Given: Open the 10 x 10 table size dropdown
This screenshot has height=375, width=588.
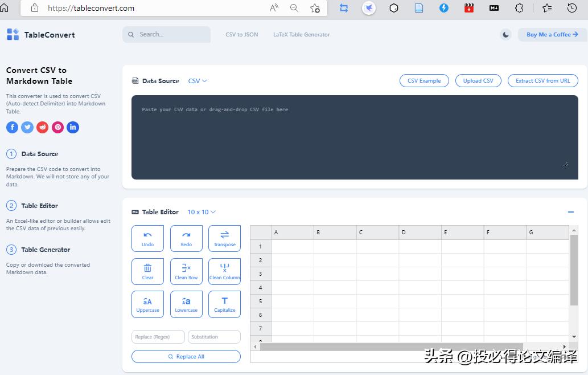Looking at the screenshot, I should point(202,211).
